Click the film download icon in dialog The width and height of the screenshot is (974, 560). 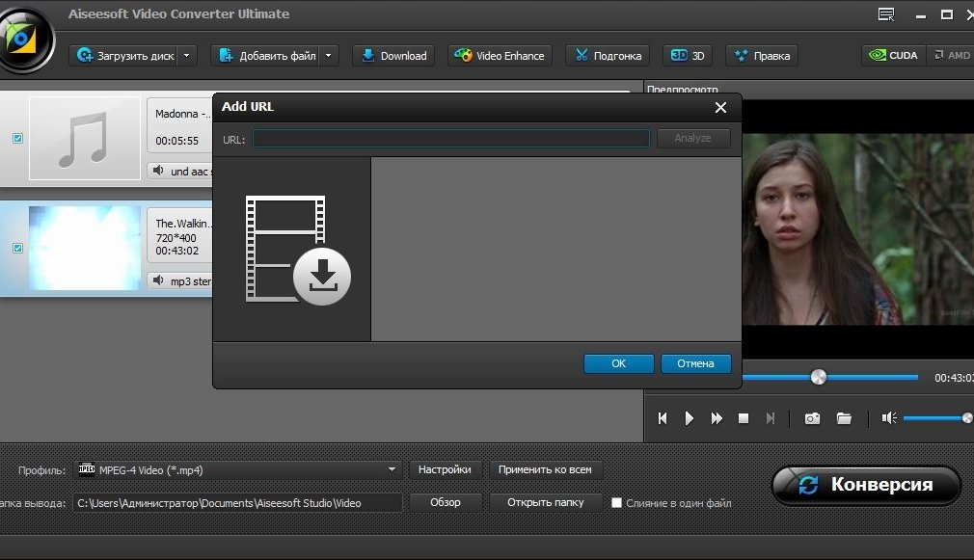[x=298, y=251]
